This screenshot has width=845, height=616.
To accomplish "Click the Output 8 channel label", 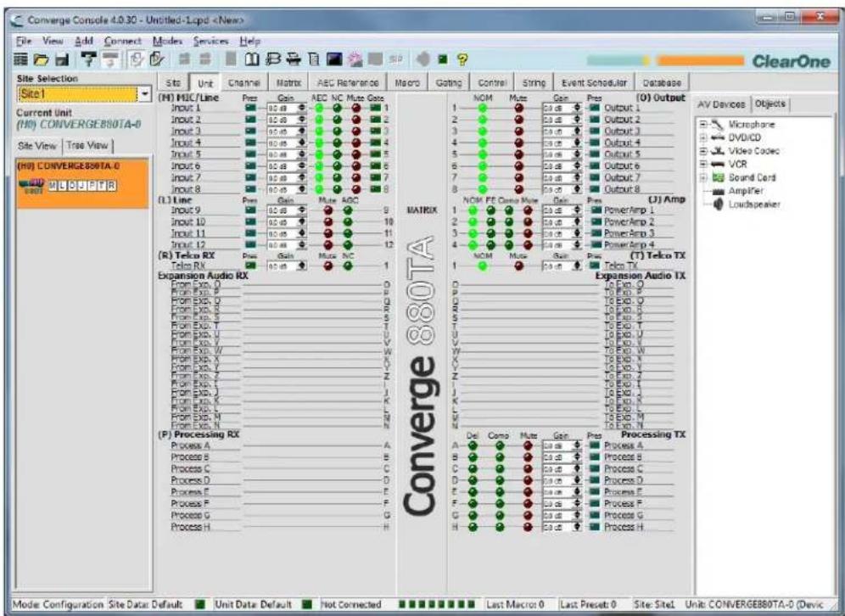I will 622,189.
